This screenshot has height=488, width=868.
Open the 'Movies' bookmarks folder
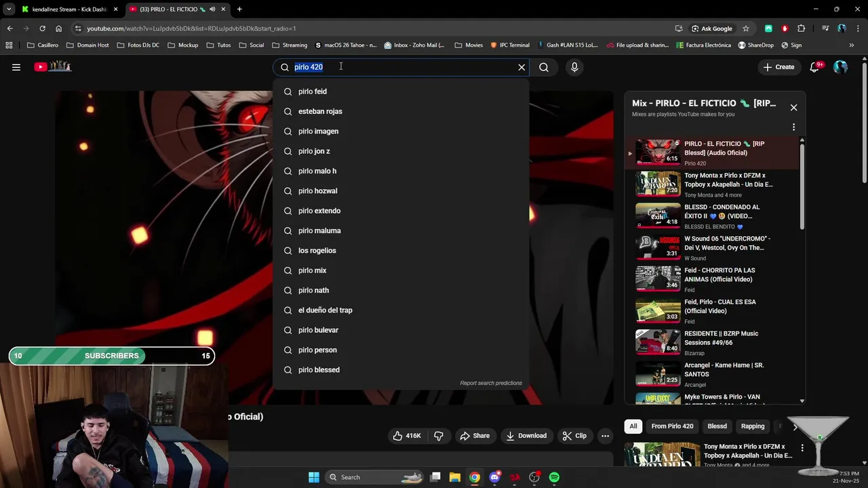(469, 45)
